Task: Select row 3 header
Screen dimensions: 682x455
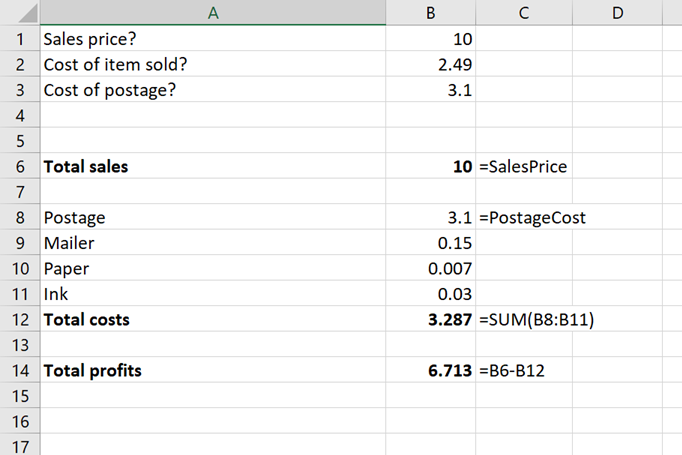Action: 20,90
